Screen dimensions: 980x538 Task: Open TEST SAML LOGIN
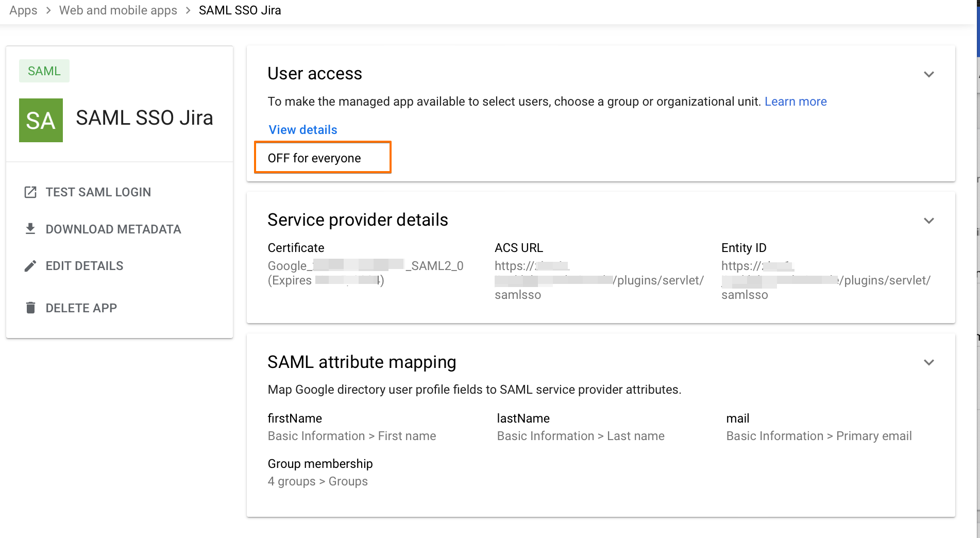pos(98,192)
